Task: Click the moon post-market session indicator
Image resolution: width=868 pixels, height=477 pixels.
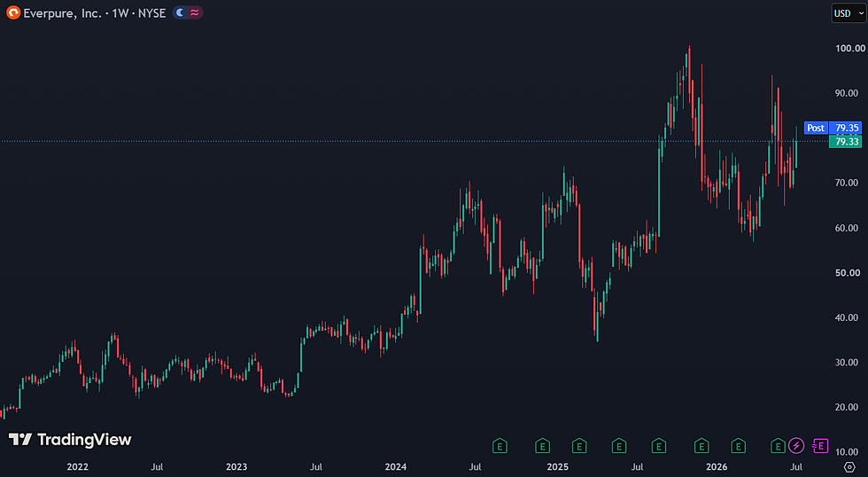Action: click(x=180, y=12)
